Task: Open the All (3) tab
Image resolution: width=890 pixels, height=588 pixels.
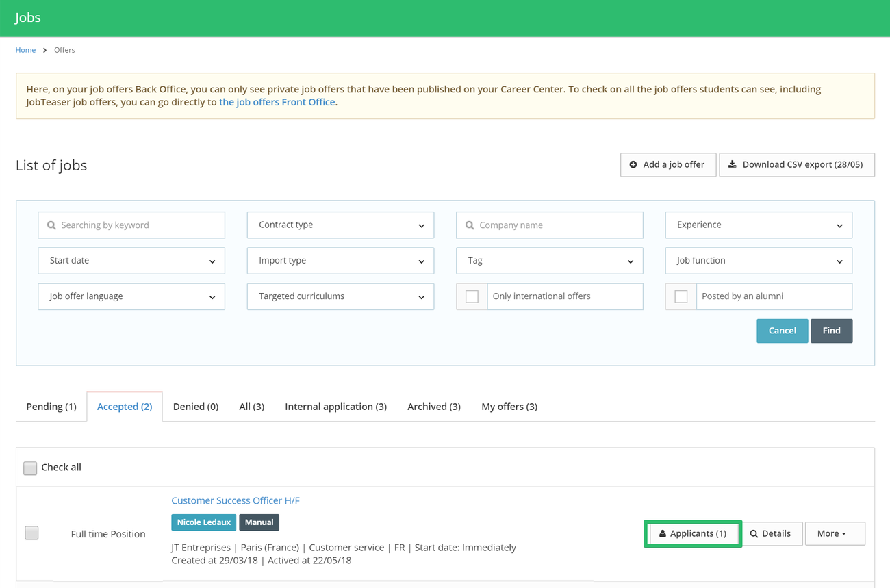Action: tap(251, 407)
